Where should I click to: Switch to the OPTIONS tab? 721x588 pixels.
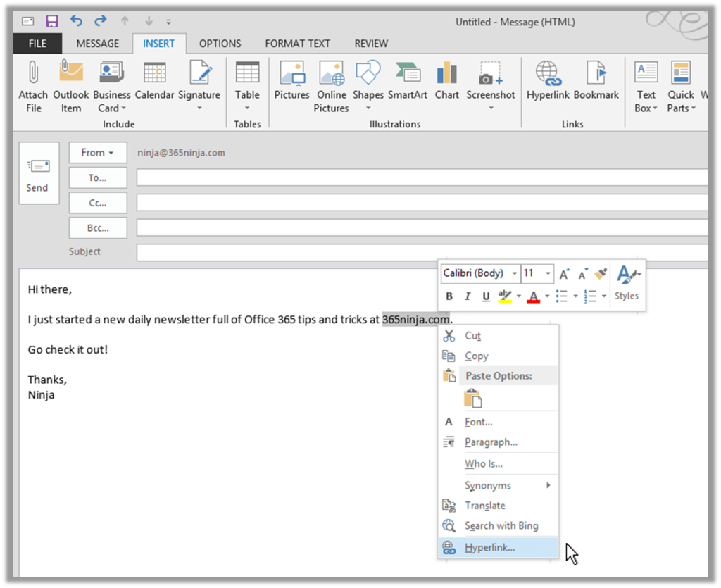pos(220,44)
